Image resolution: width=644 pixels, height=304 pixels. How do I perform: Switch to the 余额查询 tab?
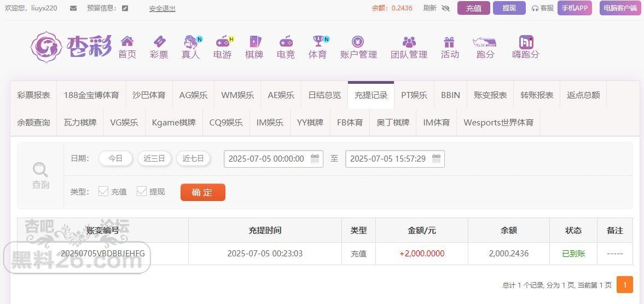(34, 123)
